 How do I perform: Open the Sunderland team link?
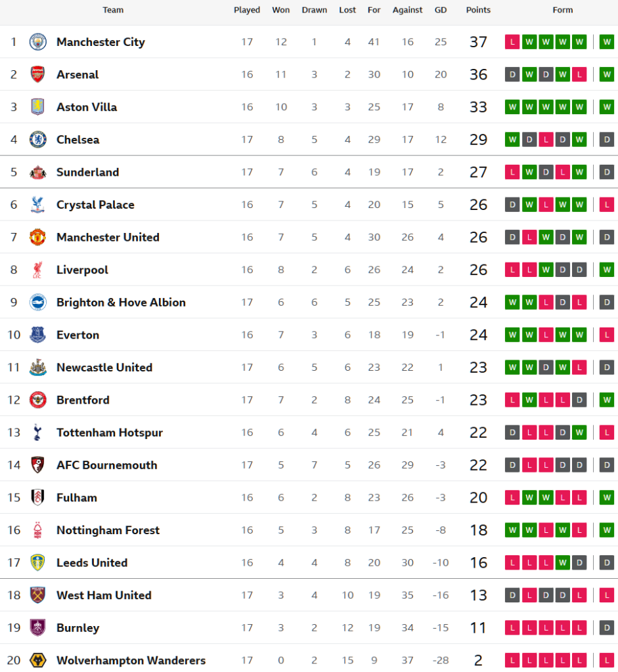pos(87,172)
